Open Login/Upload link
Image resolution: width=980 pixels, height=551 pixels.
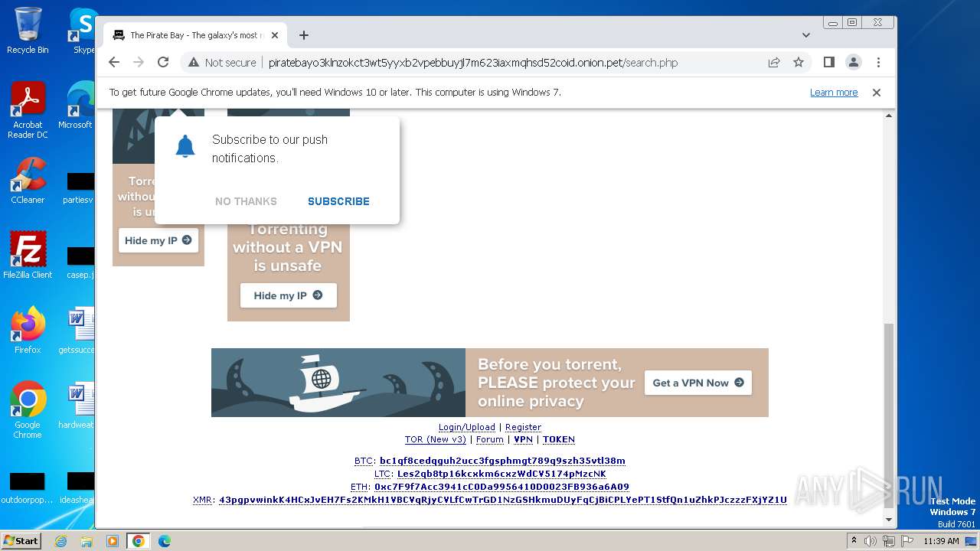(x=467, y=427)
